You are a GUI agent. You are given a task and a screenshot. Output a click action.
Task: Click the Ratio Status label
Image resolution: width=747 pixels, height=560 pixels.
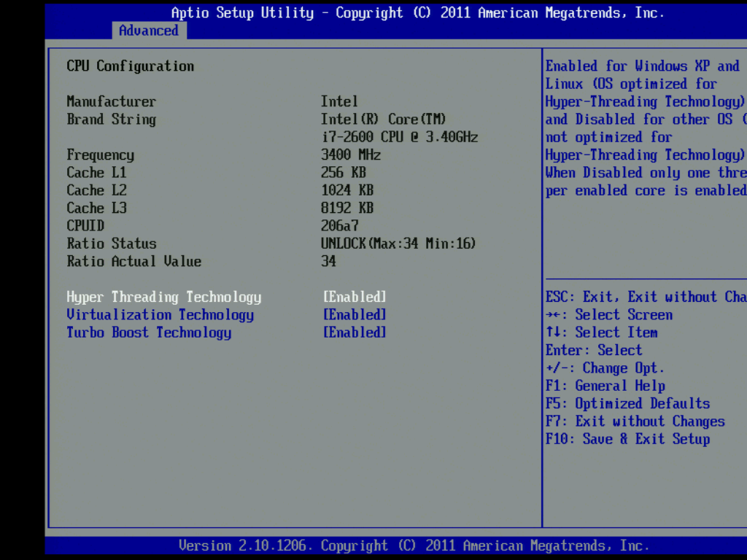[112, 244]
